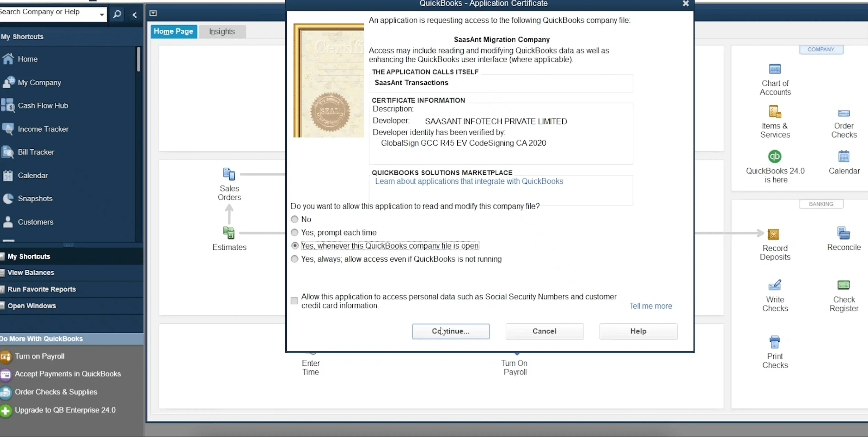This screenshot has width=868, height=437.
Task: Select Open Windows section
Action: [71, 306]
